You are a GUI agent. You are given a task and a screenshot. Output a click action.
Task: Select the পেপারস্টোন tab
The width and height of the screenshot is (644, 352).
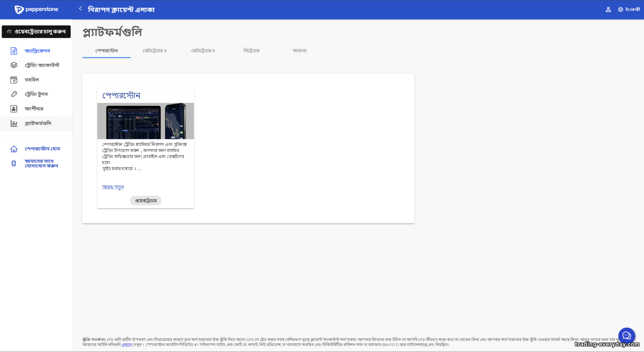pos(106,51)
